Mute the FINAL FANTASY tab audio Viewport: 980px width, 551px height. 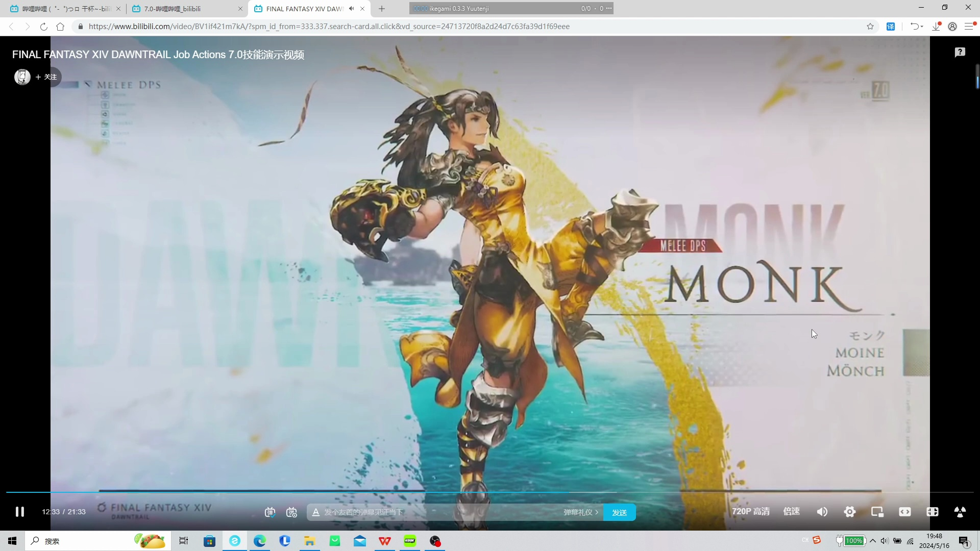(351, 9)
